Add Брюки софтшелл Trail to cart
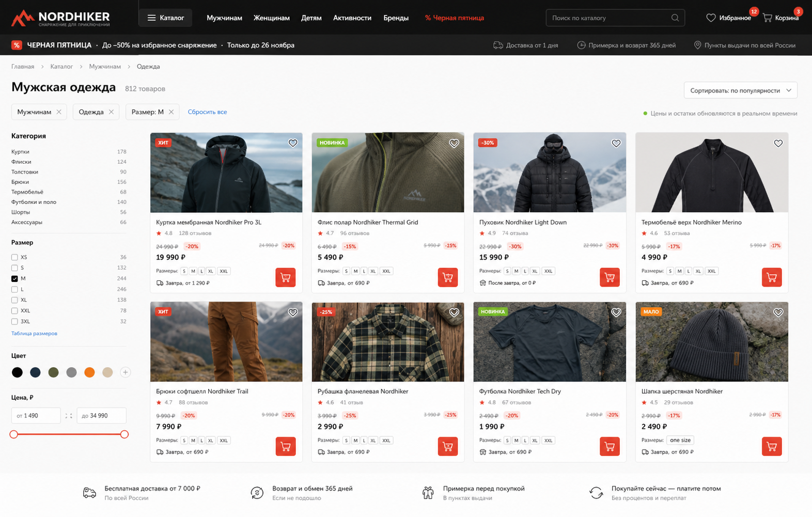812x517 pixels. 286,446
